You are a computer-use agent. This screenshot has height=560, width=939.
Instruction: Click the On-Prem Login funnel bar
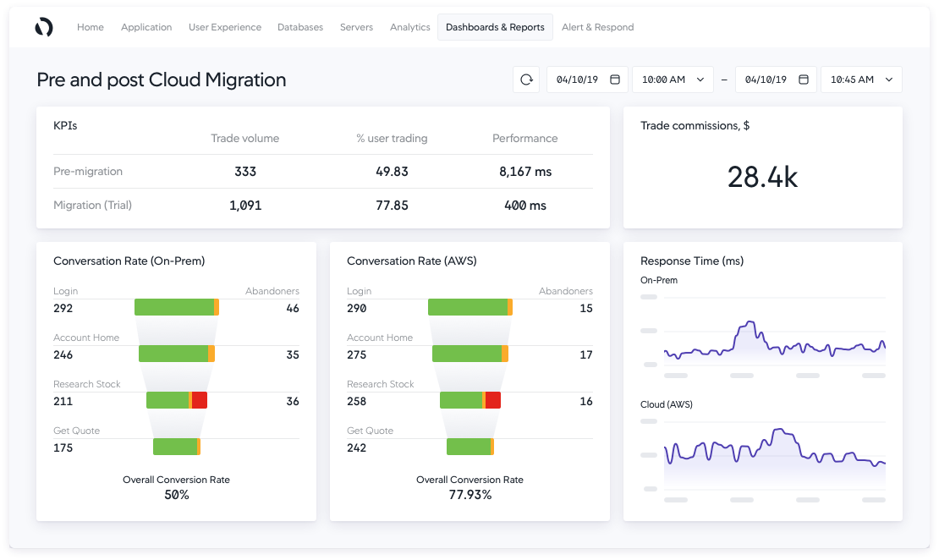click(x=177, y=307)
